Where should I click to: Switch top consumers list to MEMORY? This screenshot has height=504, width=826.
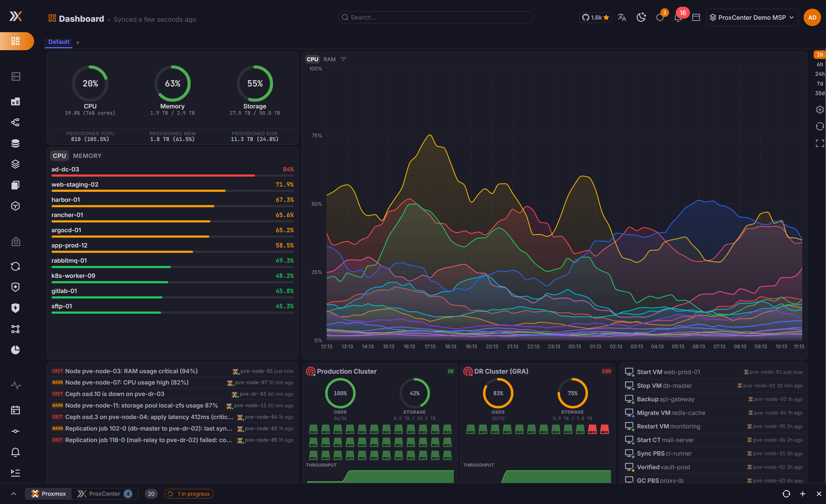87,156
